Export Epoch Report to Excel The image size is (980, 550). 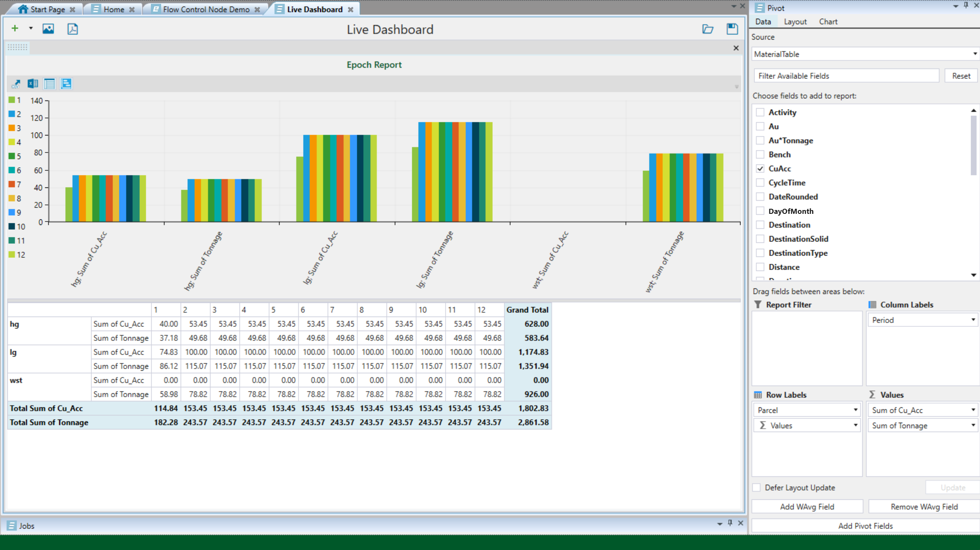[x=33, y=84]
